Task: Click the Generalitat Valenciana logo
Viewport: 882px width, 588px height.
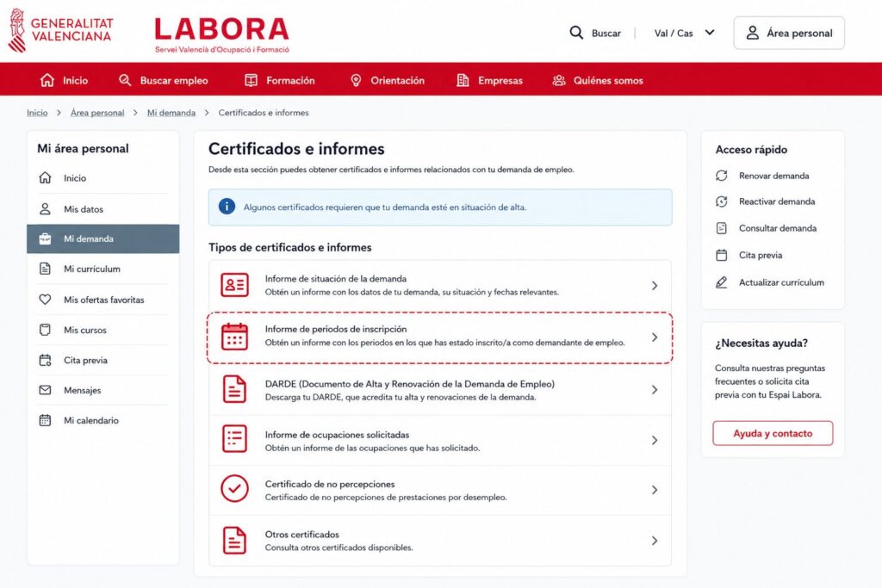Action: [61, 30]
